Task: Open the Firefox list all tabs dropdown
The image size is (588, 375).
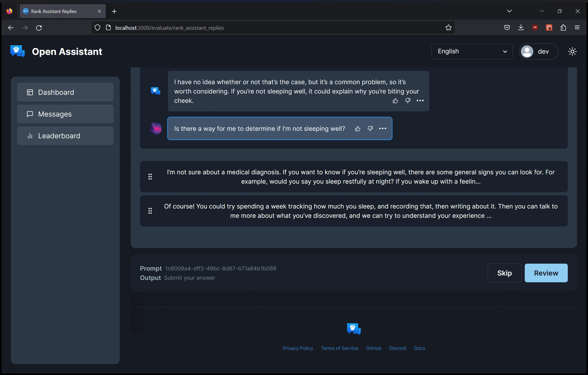Action: [509, 11]
